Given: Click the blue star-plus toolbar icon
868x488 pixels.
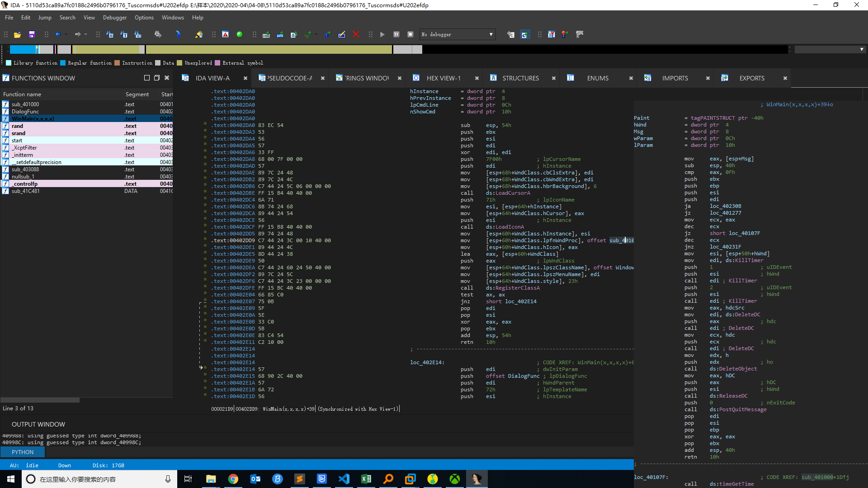Looking at the screenshot, I should click(327, 34).
